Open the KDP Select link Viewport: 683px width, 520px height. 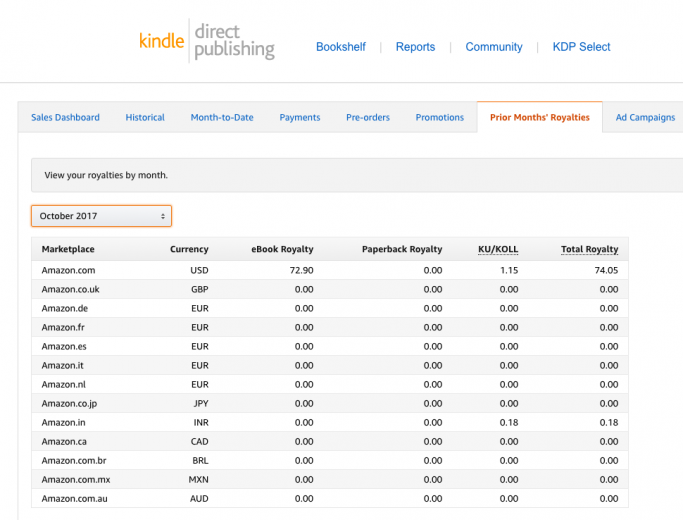coord(582,47)
